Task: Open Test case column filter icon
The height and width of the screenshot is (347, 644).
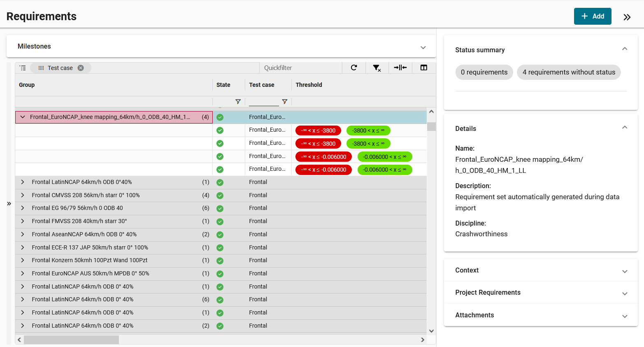Action: [284, 102]
